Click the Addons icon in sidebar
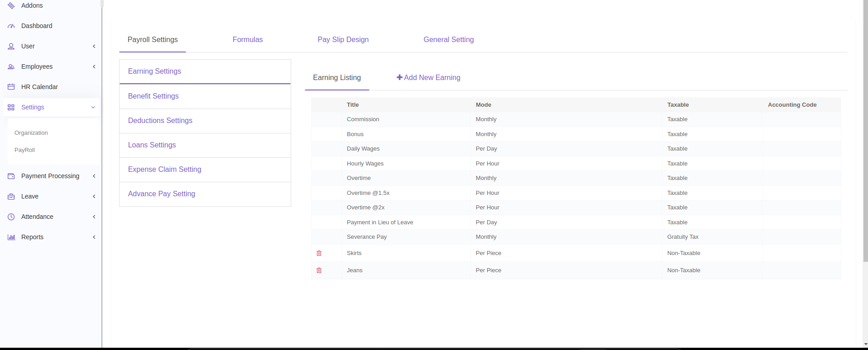The image size is (868, 350). (x=11, y=5)
